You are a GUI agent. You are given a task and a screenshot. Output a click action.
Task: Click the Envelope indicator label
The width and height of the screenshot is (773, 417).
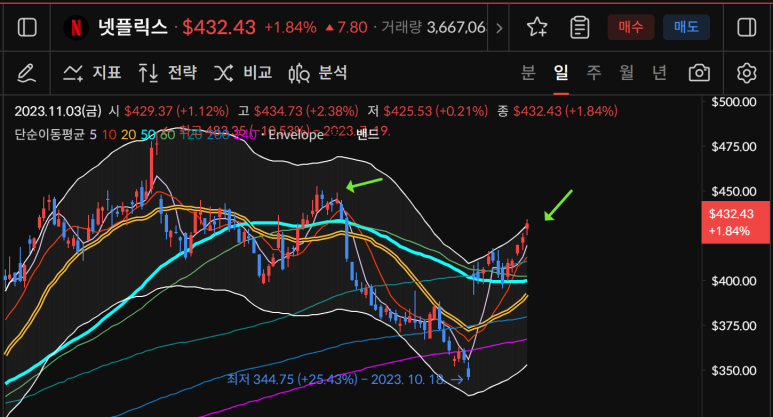[x=296, y=135]
